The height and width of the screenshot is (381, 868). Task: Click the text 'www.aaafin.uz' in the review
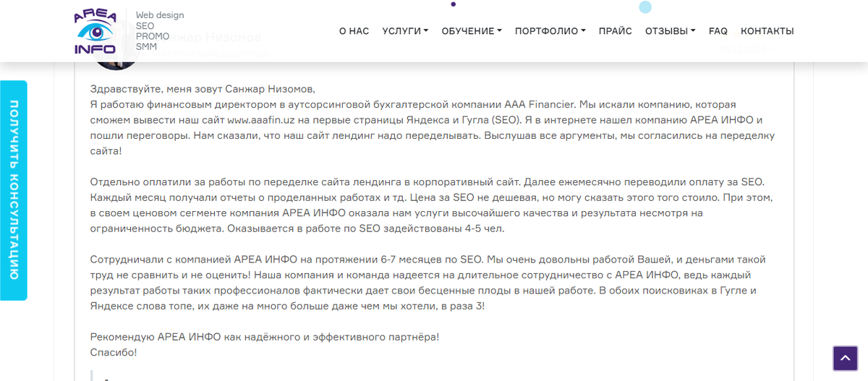coord(261,120)
